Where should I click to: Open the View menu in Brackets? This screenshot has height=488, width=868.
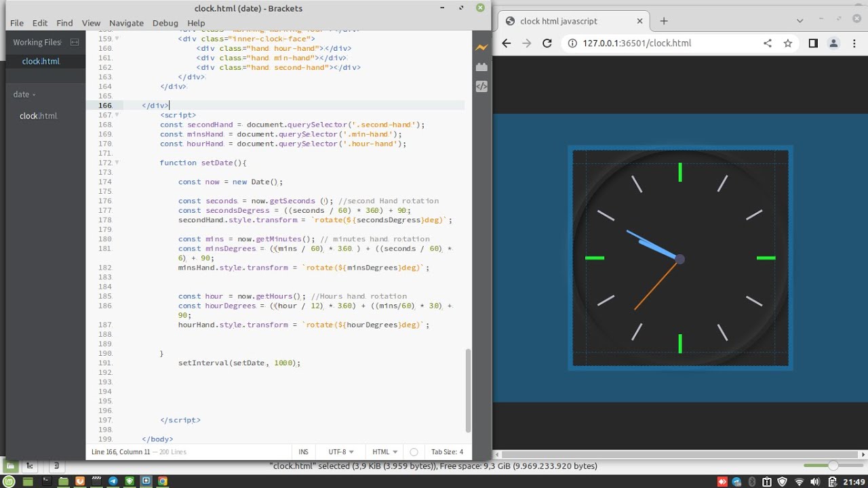pyautogui.click(x=91, y=23)
